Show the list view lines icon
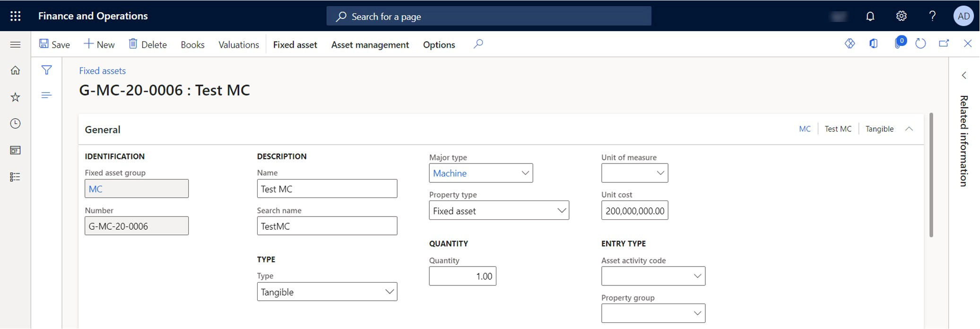 pyautogui.click(x=46, y=95)
